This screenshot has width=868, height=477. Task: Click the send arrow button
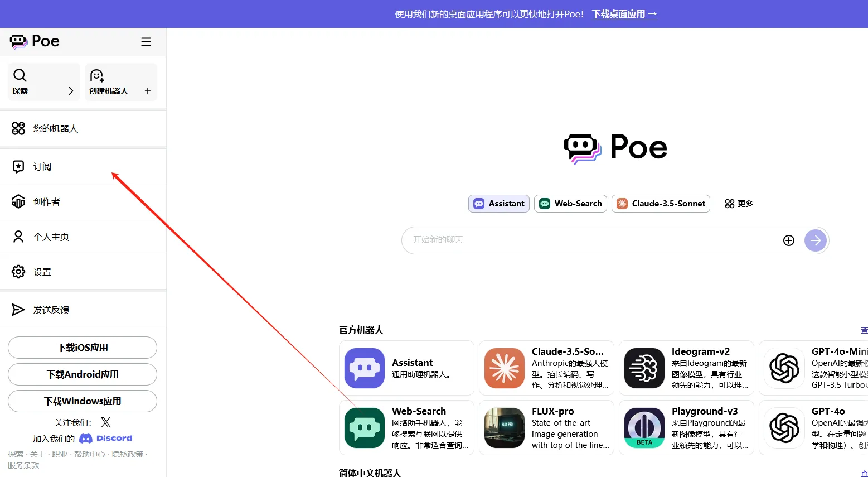pyautogui.click(x=815, y=240)
